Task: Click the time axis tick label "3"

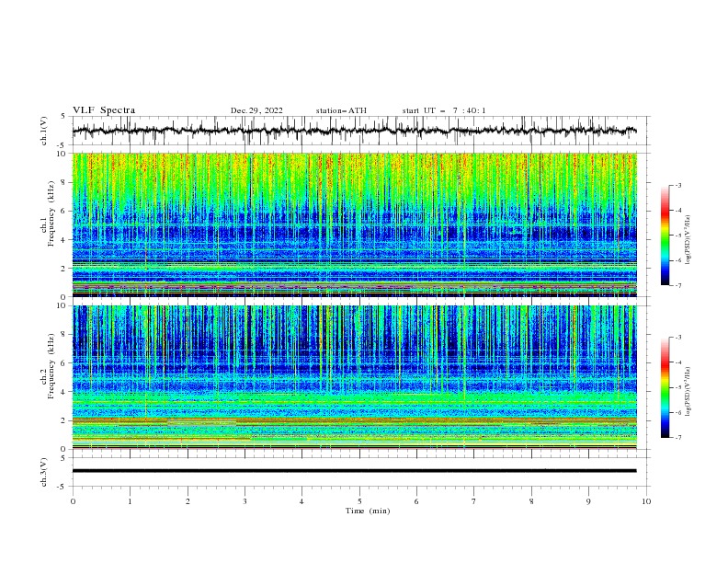Action: pos(245,501)
